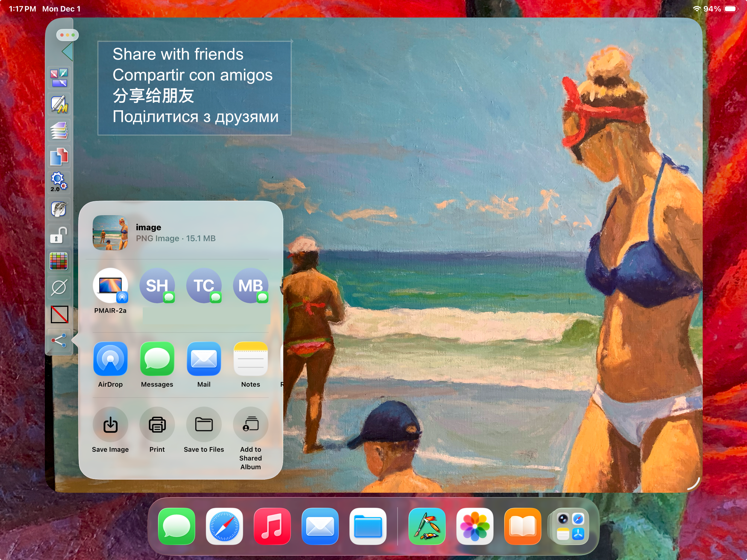Viewport: 747px width, 560px height.
Task: Click the blue and red documents icon
Action: click(59, 157)
